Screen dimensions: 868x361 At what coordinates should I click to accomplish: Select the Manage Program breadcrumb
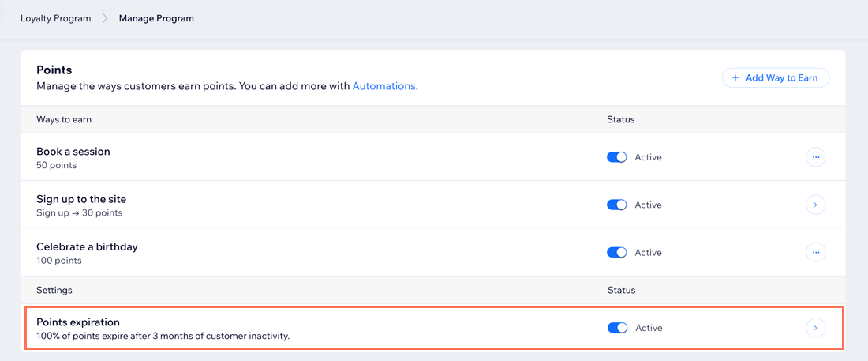click(x=156, y=18)
